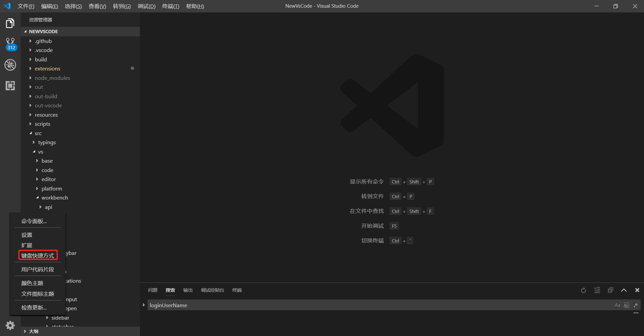Collapse search results in panel
The height and width of the screenshot is (336, 644).
(610, 290)
